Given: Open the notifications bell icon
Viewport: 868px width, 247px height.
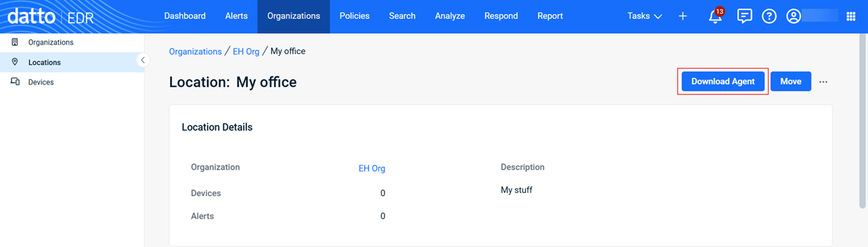Looking at the screenshot, I should coord(715,16).
